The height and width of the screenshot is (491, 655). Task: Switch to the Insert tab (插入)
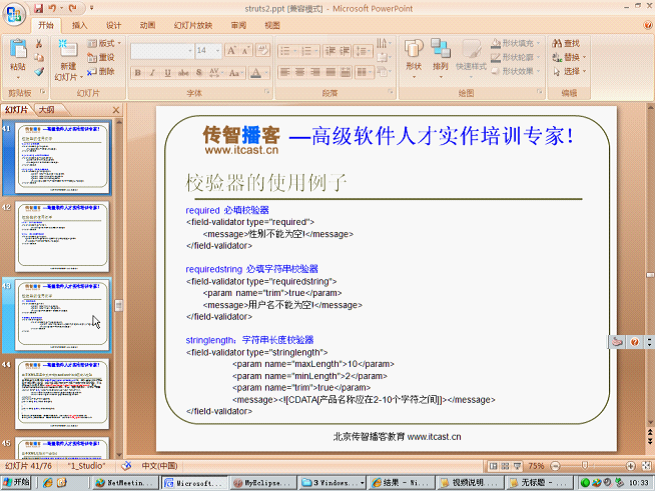79,25
